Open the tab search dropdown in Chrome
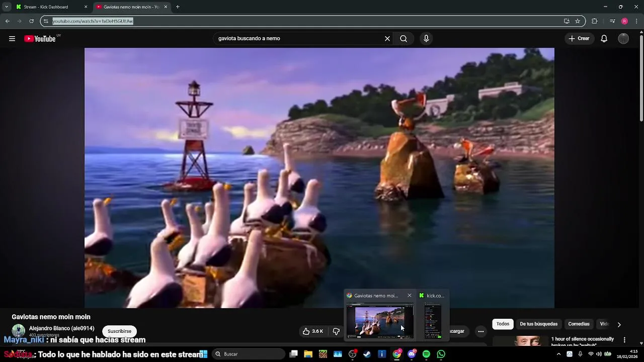644x362 pixels. [x=7, y=7]
